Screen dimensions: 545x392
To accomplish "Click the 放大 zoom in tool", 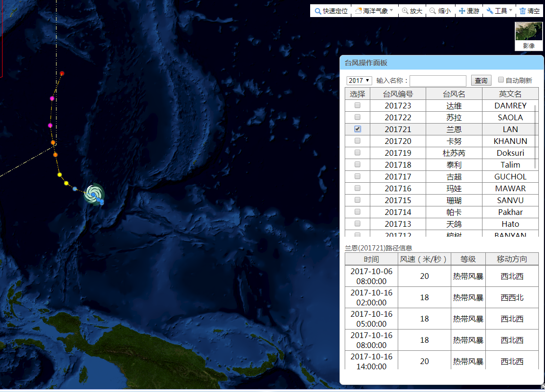I will coord(412,11).
